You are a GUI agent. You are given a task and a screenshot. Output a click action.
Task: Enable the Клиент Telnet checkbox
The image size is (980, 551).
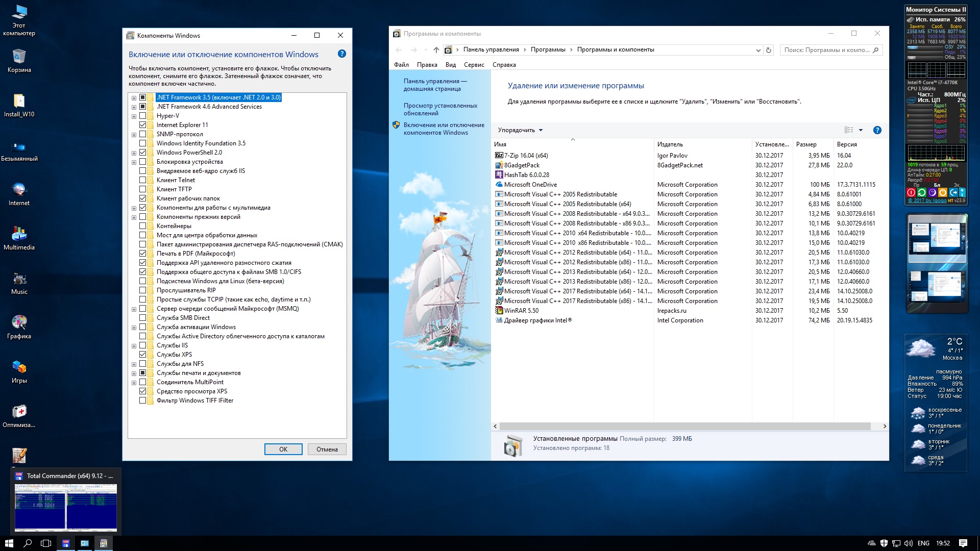click(143, 180)
